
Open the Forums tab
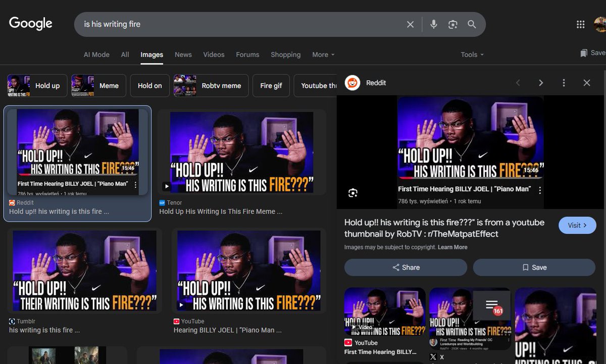point(247,55)
